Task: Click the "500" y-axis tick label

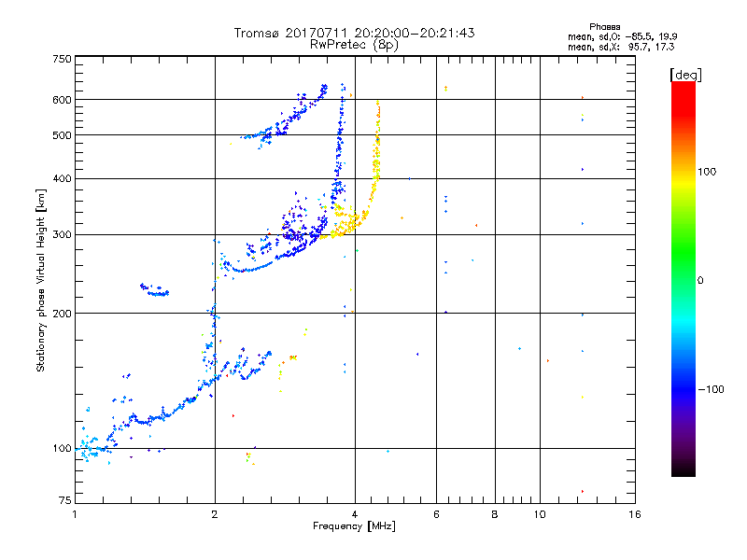Action: click(x=63, y=135)
